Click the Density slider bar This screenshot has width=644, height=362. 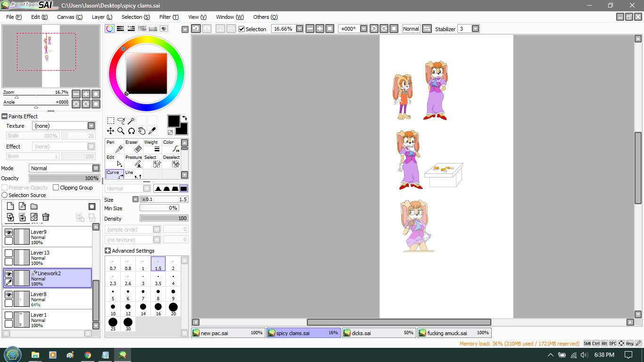(x=164, y=218)
